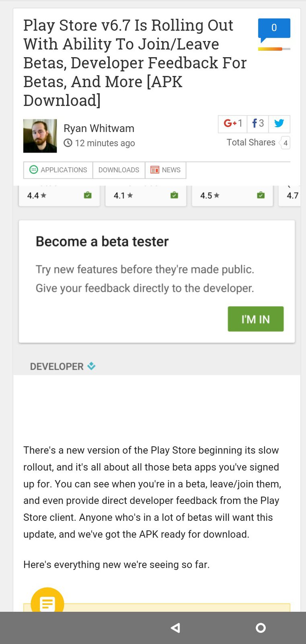Open Ryan Whitwam's author page
Screen dimensions: 306x644
click(99, 128)
